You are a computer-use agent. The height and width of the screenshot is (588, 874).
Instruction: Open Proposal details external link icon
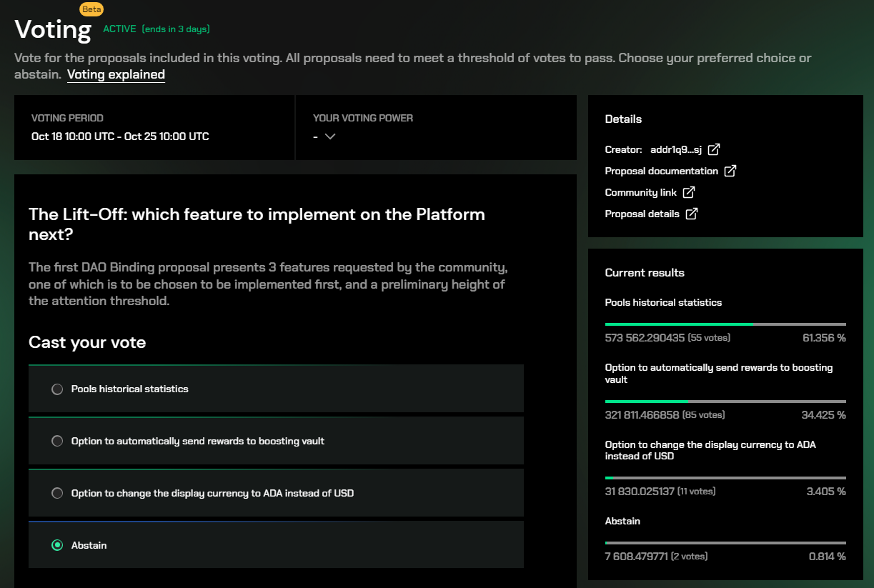click(x=691, y=214)
